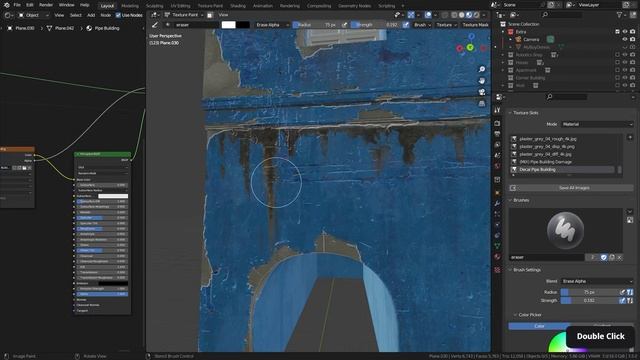Image resolution: width=640 pixels, height=360 pixels.
Task: Toggle radius pressure icon in Brush Settings
Action: coord(622,292)
